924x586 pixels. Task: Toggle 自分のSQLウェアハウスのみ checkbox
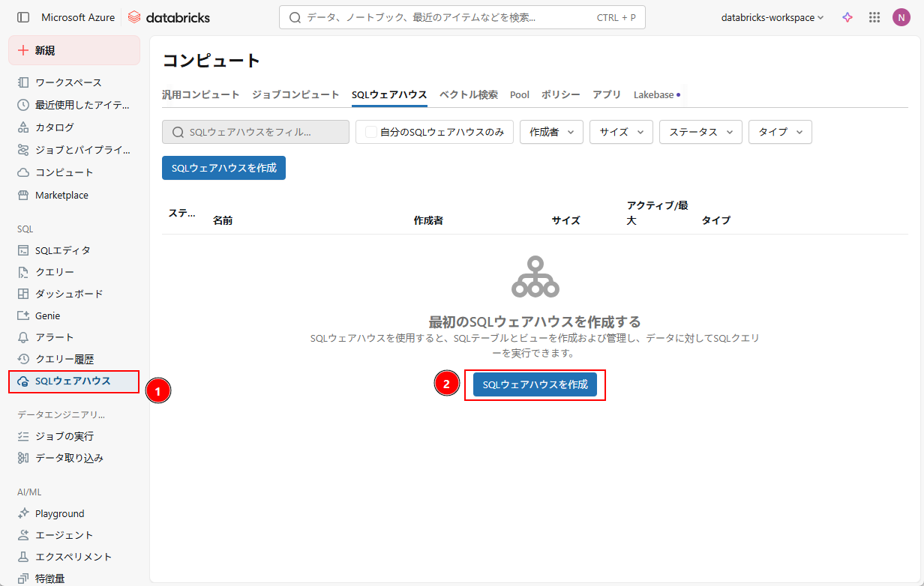[371, 132]
